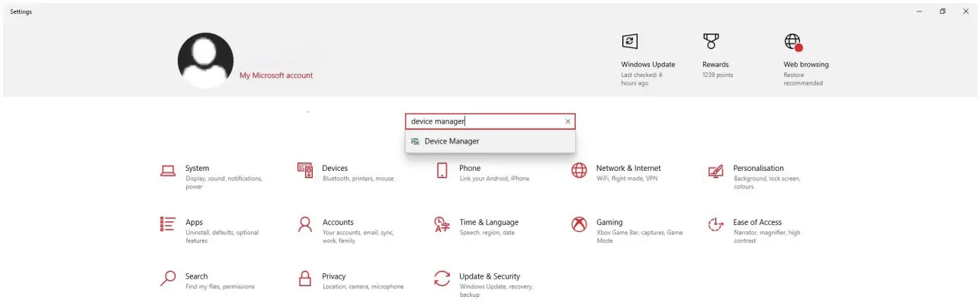Click 'Xbox Game Bar, captures, Game Mode' text

pos(639,237)
